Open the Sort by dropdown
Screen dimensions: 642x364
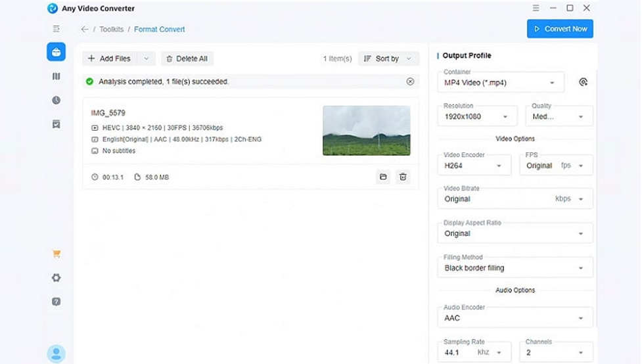388,58
